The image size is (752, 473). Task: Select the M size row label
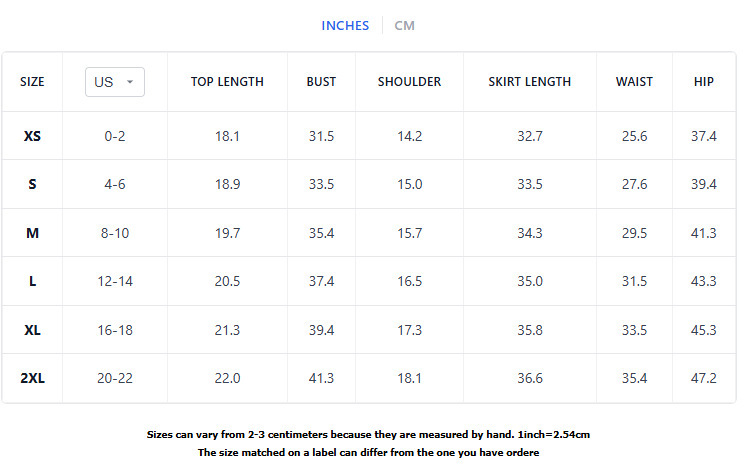tap(32, 233)
